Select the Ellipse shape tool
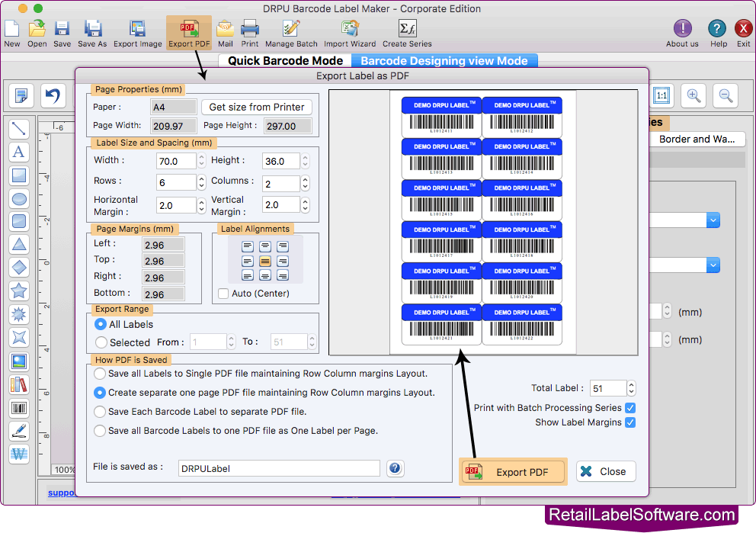756x533 pixels. [19, 199]
